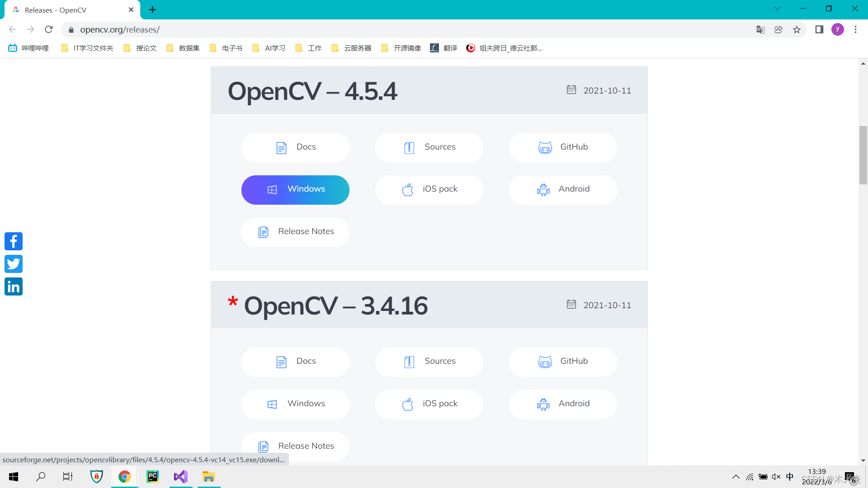The width and height of the screenshot is (868, 488).
Task: Open the 搜论文 bookmark folder
Action: (140, 48)
